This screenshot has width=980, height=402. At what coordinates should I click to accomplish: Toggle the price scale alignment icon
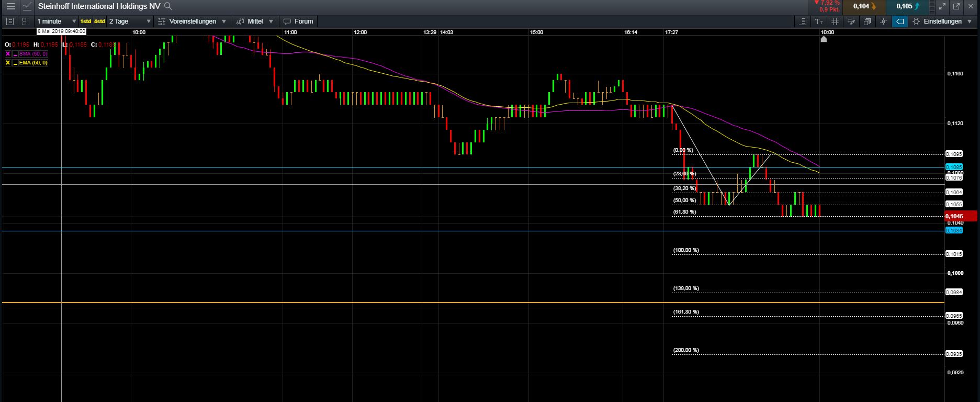coord(803,21)
